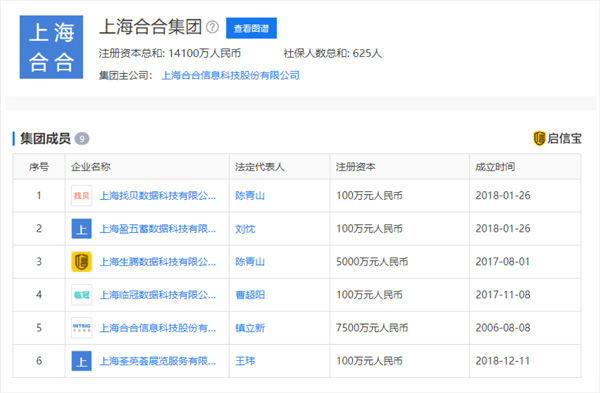Click the 上海合合 blue group logo
This screenshot has width=600, height=393.
pos(51,47)
